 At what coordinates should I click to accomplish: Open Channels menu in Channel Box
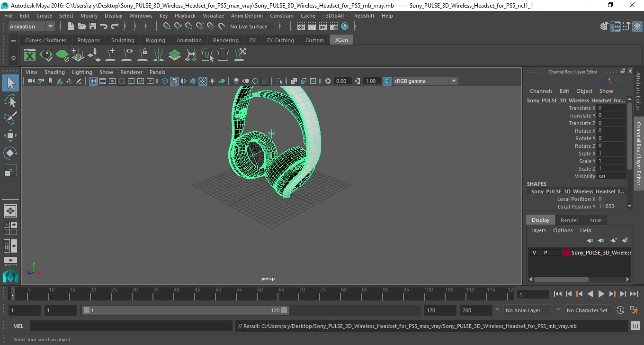coord(541,91)
